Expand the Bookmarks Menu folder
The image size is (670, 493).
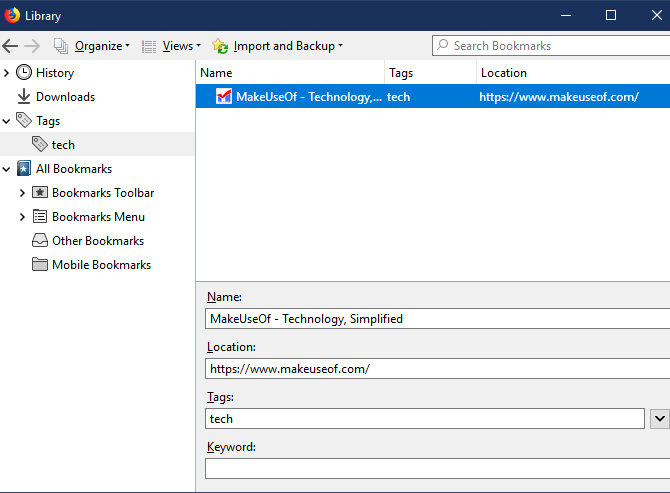[x=22, y=217]
